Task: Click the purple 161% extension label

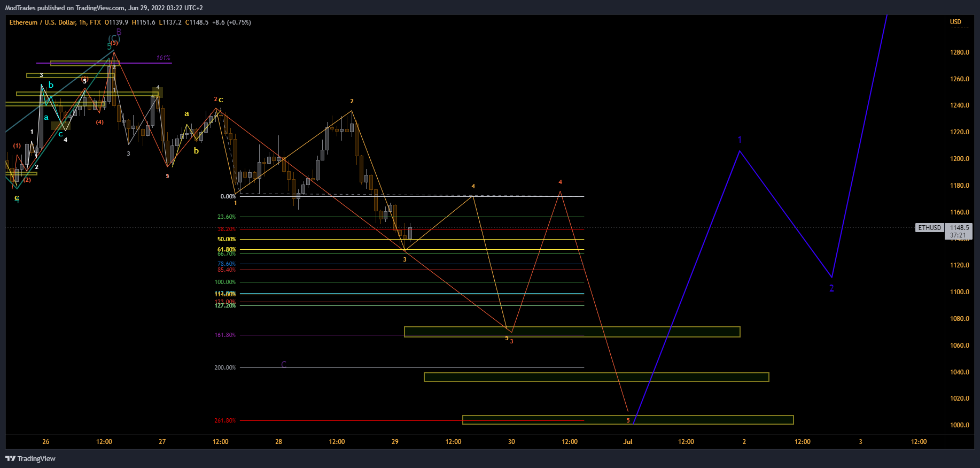Action: point(163,58)
